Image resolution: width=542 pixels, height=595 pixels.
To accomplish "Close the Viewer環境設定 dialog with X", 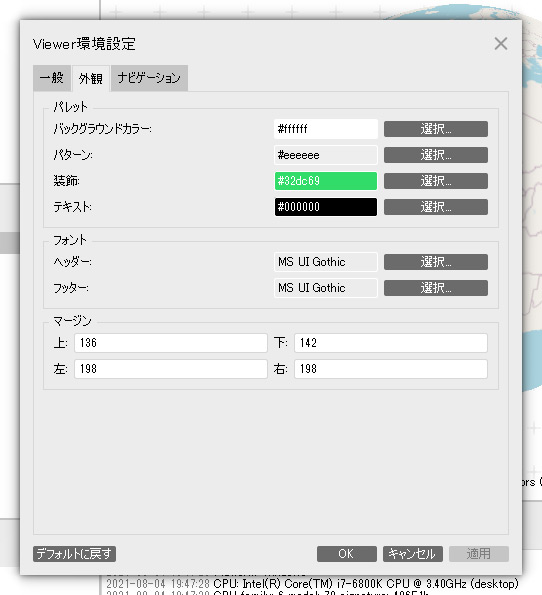I will point(501,44).
